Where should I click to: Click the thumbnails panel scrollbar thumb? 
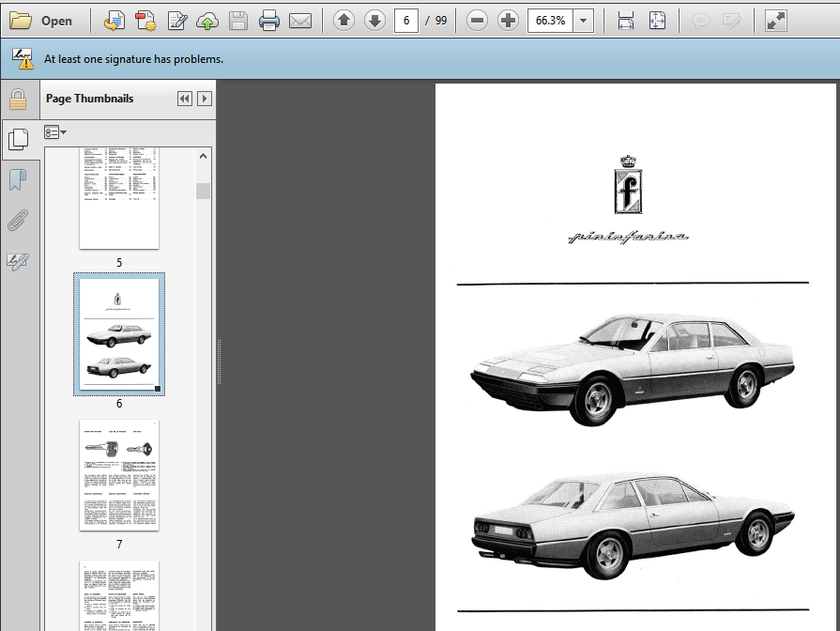(x=203, y=191)
